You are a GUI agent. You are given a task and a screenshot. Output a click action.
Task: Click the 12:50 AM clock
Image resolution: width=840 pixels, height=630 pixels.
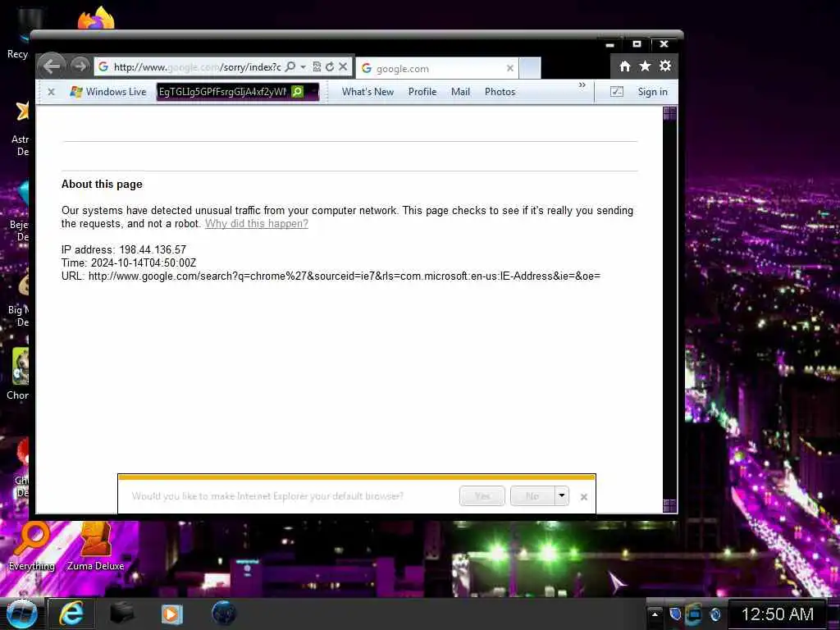point(778,614)
